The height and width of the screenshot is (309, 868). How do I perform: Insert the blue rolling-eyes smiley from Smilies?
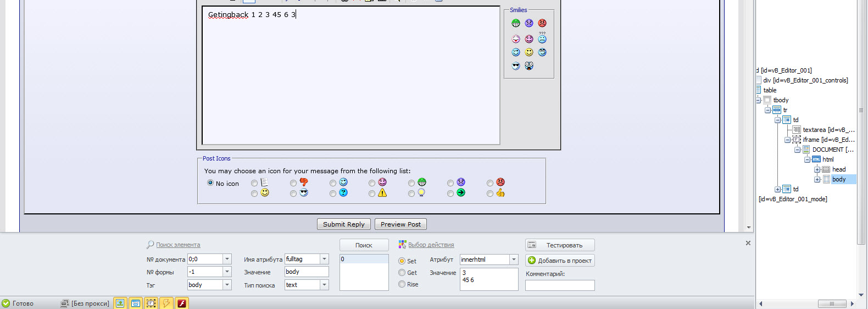click(542, 52)
